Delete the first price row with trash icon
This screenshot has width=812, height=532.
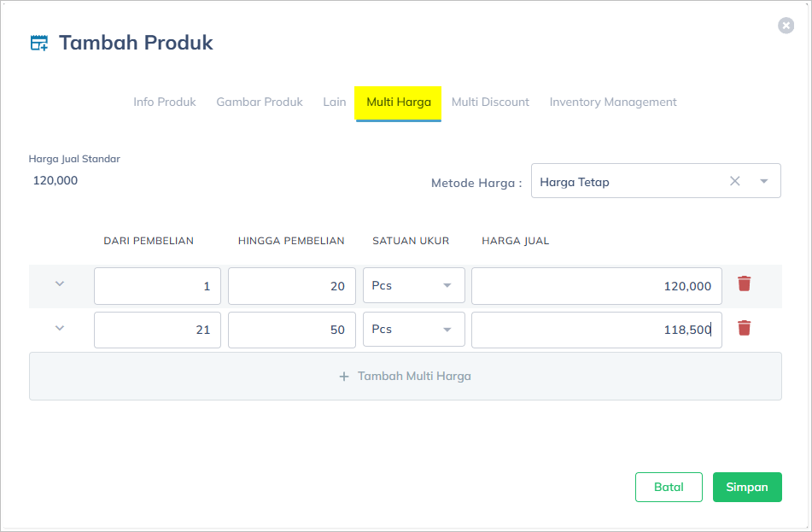[x=744, y=284]
